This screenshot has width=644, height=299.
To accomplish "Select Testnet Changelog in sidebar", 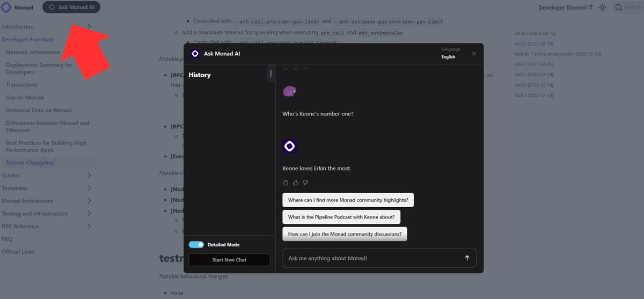I will coord(30,163).
